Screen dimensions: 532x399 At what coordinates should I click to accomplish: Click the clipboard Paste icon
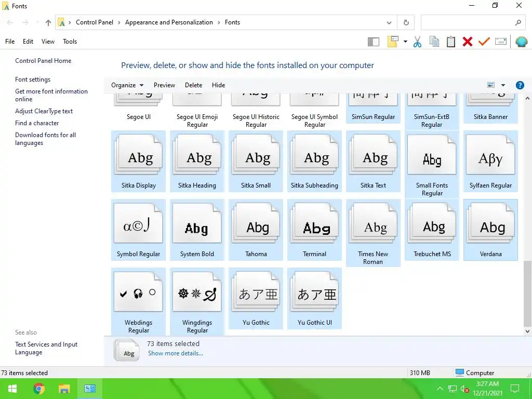[x=451, y=42]
